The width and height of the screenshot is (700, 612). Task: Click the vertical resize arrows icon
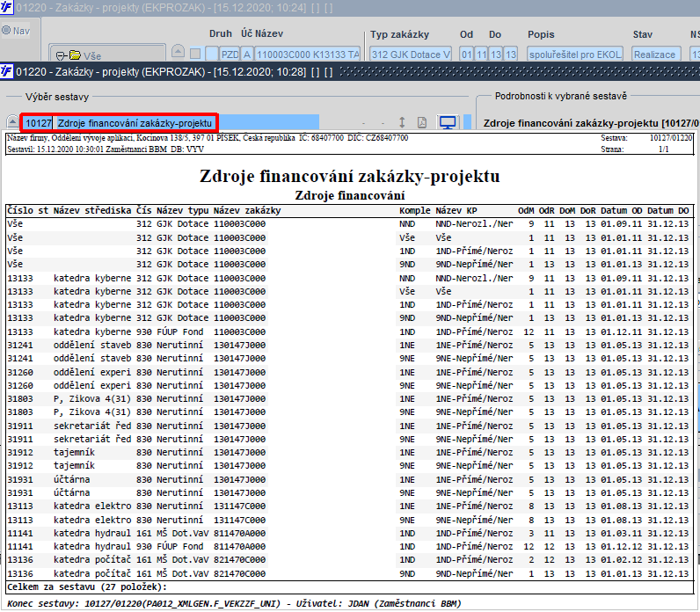click(402, 122)
